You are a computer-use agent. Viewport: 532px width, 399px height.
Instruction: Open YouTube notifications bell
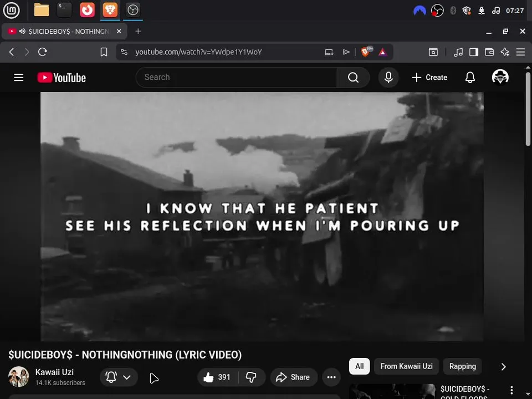click(470, 78)
